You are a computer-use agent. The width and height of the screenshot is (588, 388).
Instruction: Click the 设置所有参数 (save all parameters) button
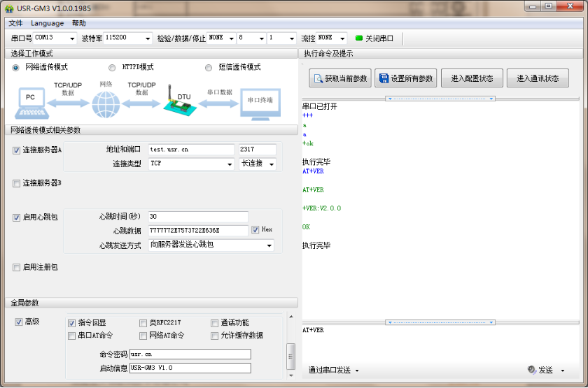[406, 78]
